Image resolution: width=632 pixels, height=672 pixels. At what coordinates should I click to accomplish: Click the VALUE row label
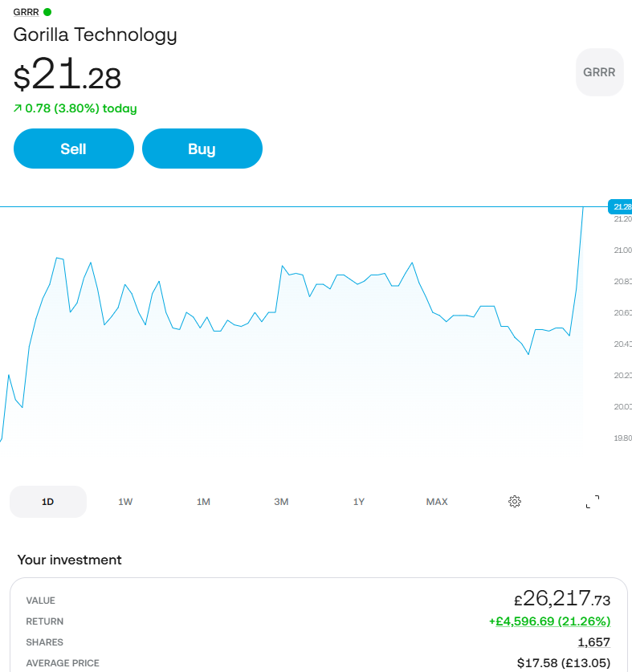click(x=41, y=601)
